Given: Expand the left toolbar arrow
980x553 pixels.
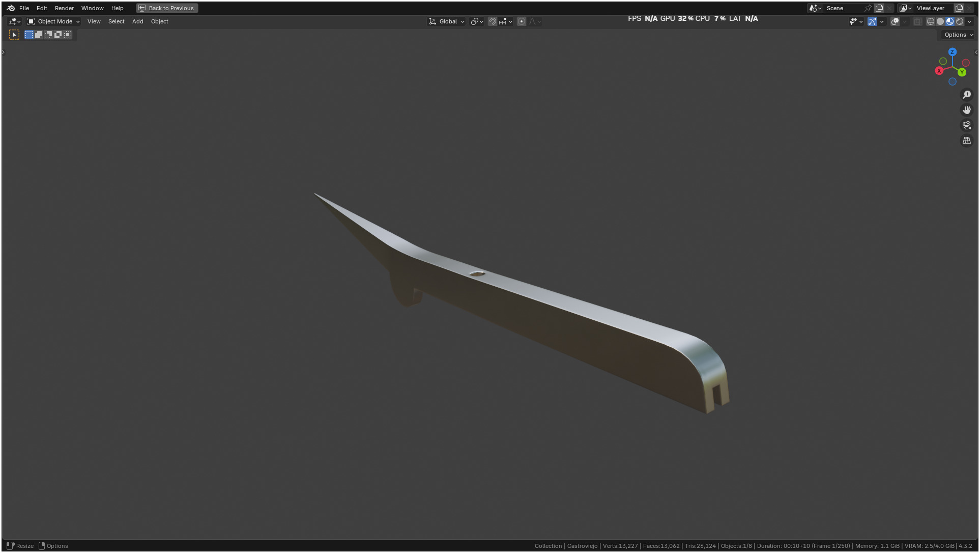Looking at the screenshot, I should coord(3,52).
